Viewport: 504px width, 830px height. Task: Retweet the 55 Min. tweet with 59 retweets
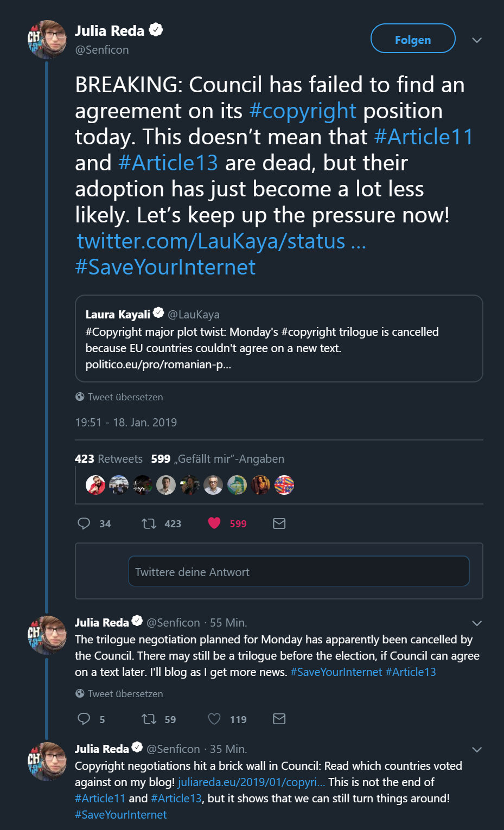tap(149, 719)
